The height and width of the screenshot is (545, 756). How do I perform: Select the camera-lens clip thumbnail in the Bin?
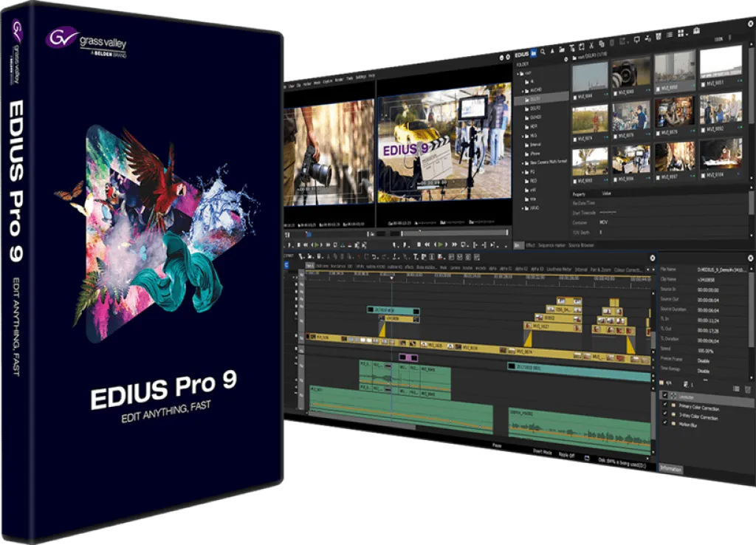(630, 72)
